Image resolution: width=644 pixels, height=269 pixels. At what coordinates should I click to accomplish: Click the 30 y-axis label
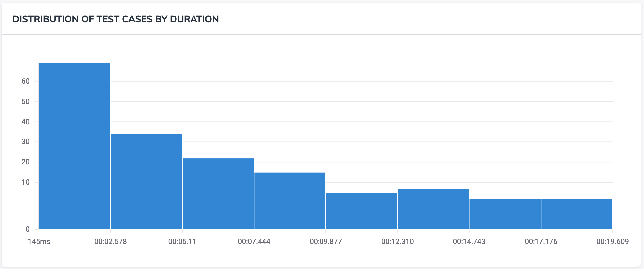click(x=26, y=142)
